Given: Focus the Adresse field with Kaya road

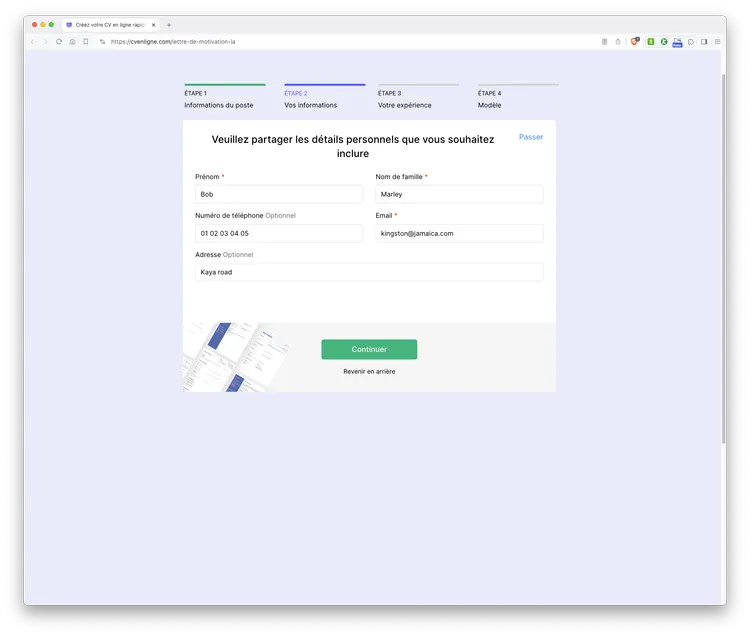Looking at the screenshot, I should tap(369, 272).
